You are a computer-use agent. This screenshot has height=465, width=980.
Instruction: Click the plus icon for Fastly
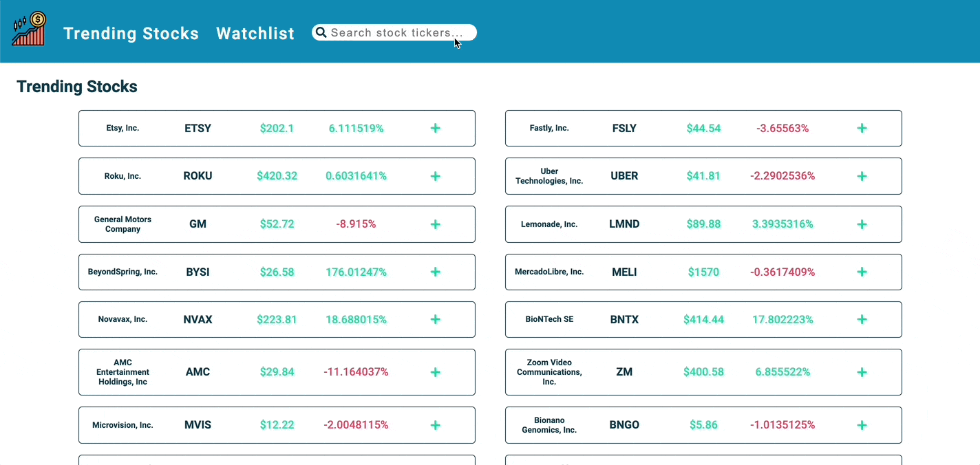tap(862, 128)
